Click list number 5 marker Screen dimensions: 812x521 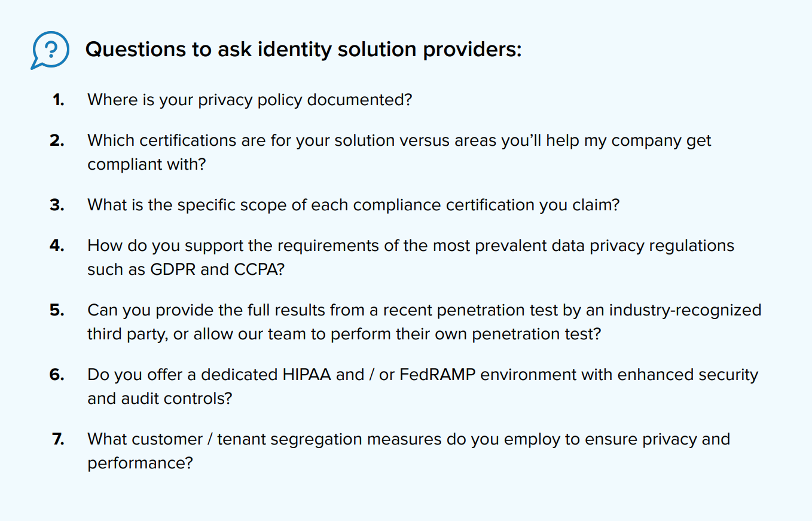click(x=57, y=310)
